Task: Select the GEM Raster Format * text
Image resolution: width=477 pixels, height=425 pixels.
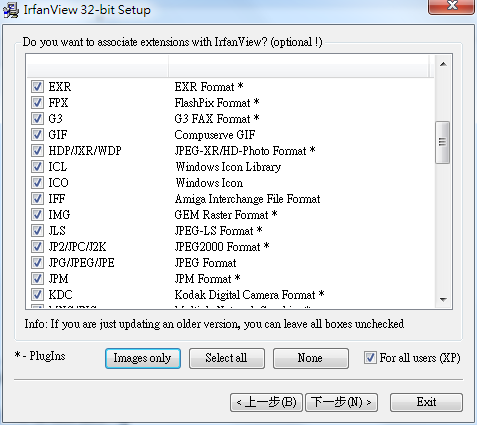Action: coord(226,215)
